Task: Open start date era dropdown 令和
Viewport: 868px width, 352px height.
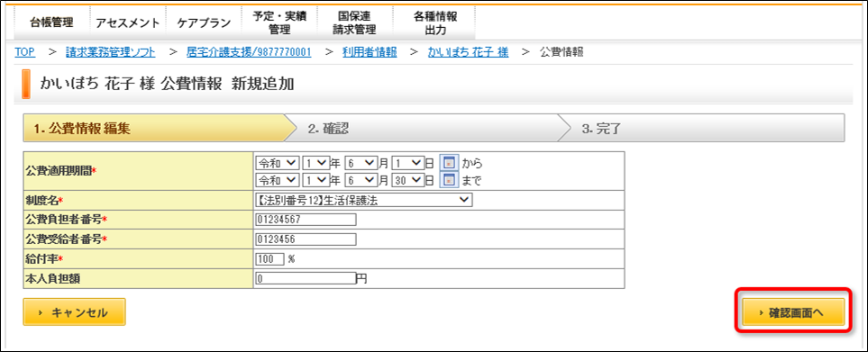Action: coord(278,163)
